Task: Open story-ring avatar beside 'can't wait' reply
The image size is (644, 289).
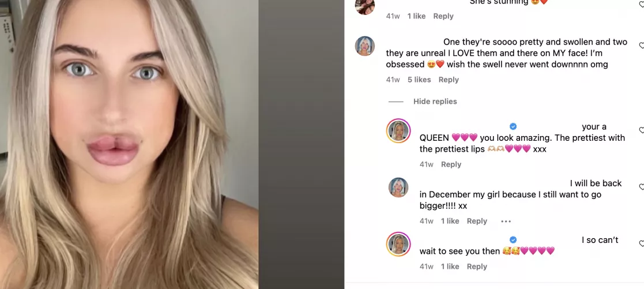Action: click(x=398, y=244)
